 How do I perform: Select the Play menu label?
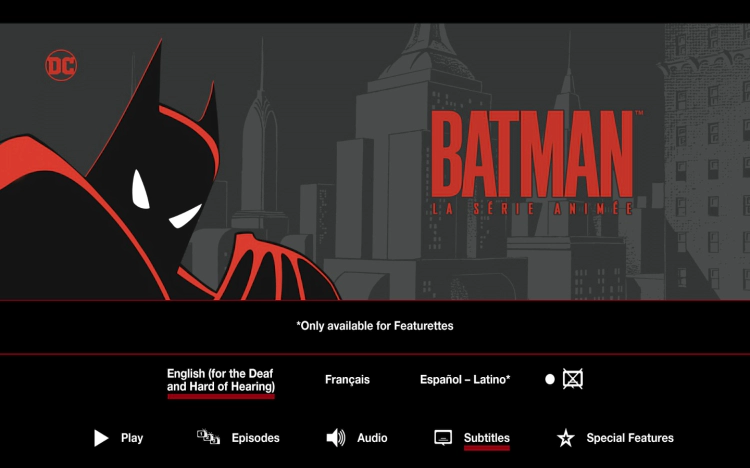pyautogui.click(x=132, y=438)
